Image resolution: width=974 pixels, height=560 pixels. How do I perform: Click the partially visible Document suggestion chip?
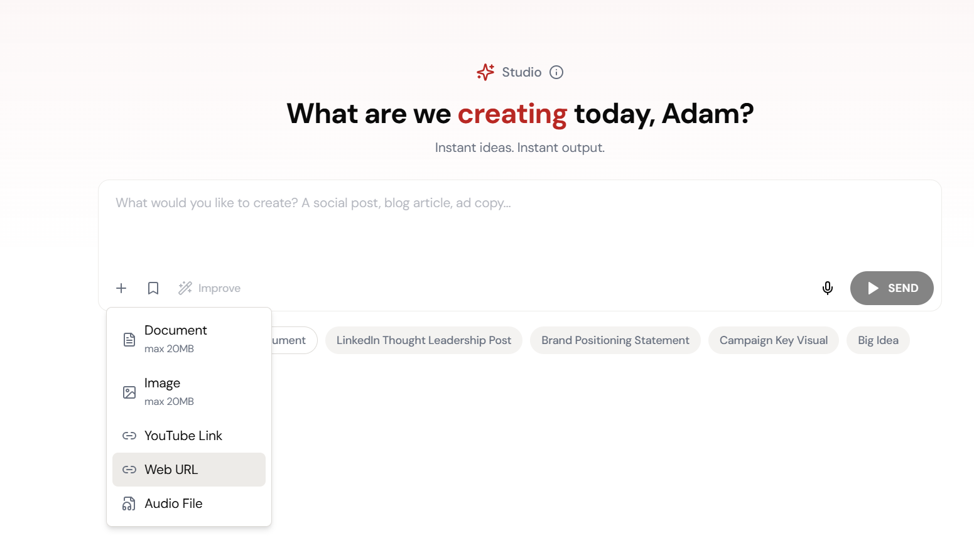click(x=295, y=340)
